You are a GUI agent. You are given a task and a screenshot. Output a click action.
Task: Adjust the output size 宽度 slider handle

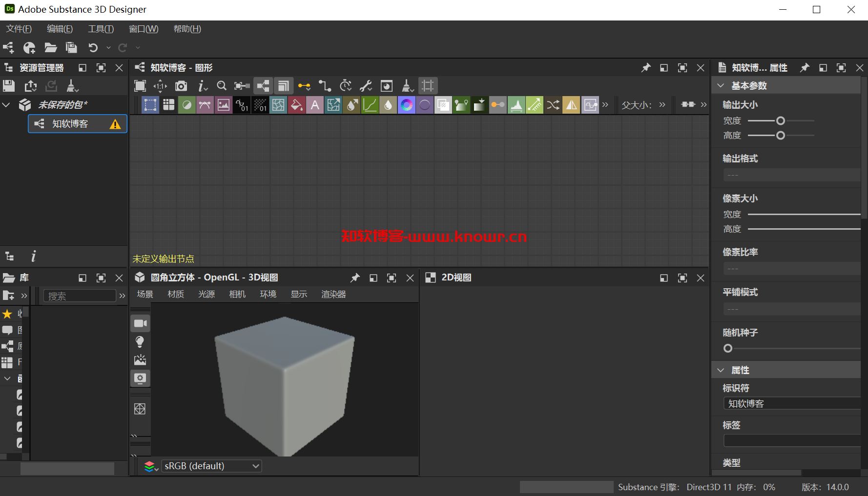click(781, 120)
